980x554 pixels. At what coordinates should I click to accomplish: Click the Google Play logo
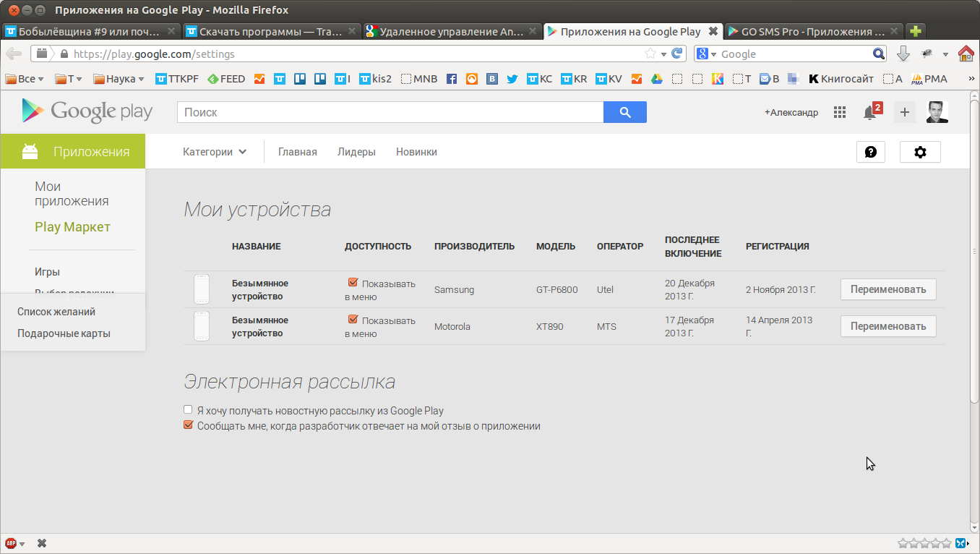click(x=87, y=111)
